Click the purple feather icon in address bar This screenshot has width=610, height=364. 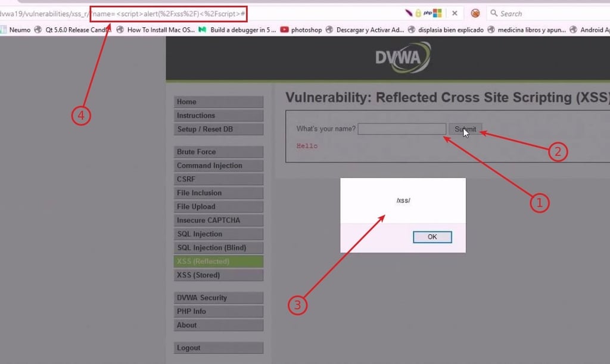tap(409, 13)
